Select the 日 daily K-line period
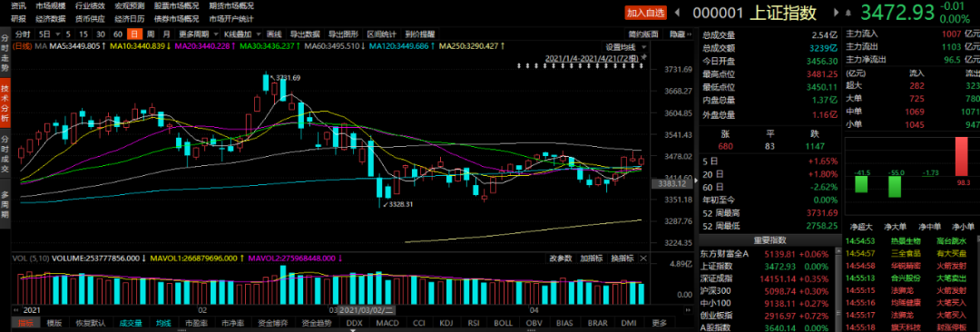980x332 pixels. click(x=133, y=34)
